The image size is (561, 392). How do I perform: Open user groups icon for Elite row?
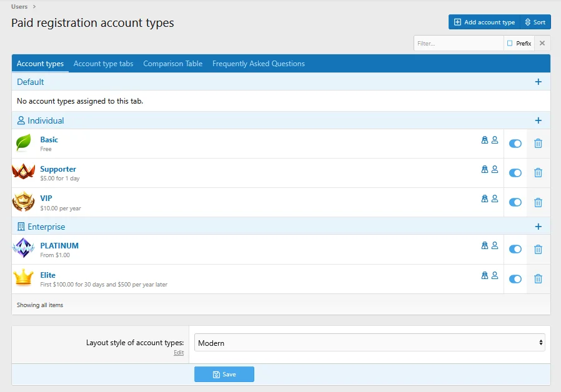click(x=484, y=275)
